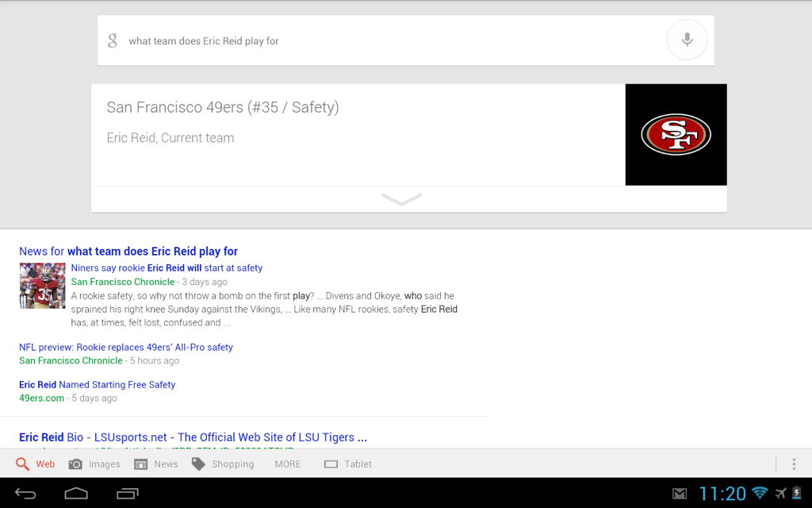Switch to the Images tab
The width and height of the screenshot is (812, 508).
pyautogui.click(x=94, y=464)
